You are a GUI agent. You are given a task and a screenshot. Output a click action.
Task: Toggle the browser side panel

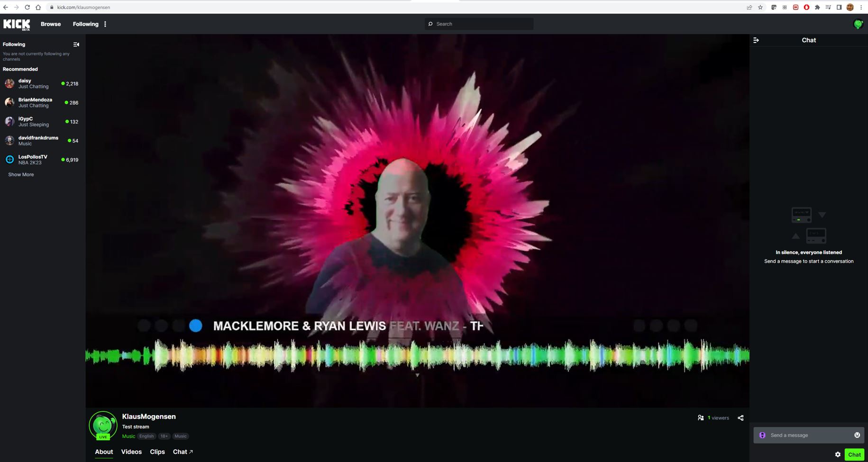[839, 7]
